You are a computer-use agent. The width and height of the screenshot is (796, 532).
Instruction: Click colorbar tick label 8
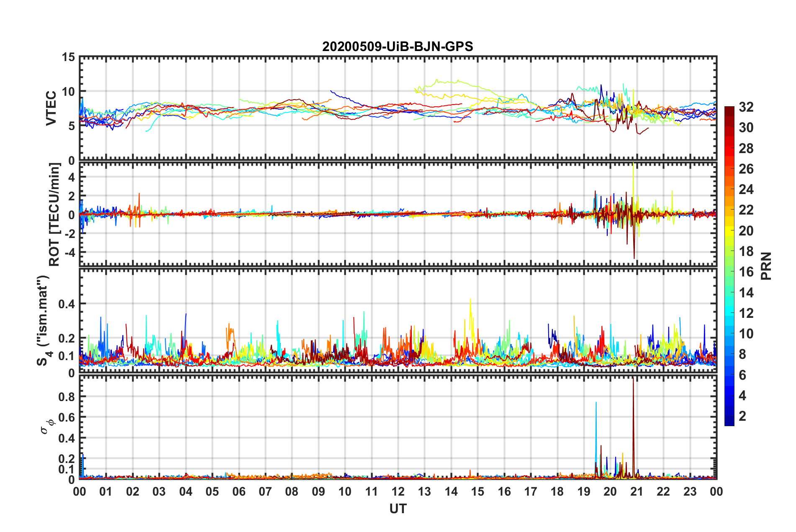[x=742, y=354]
